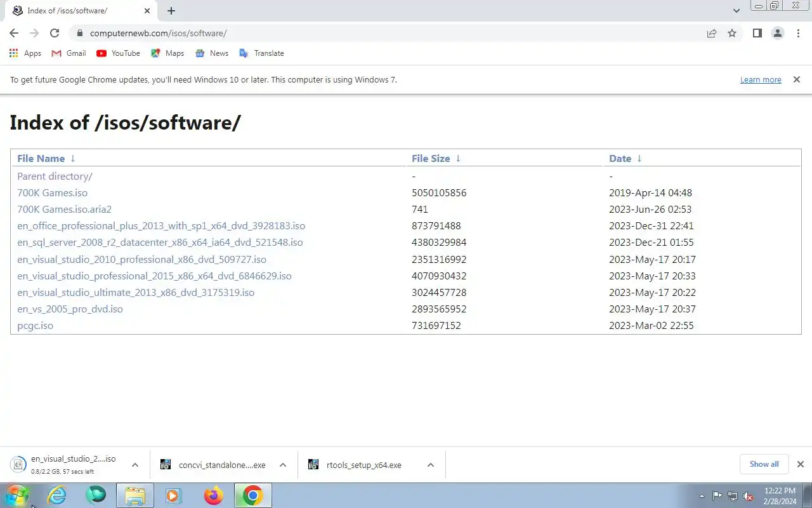Screen dimensions: 812x508
Task: Open the Translate bookmark
Action: pos(261,53)
